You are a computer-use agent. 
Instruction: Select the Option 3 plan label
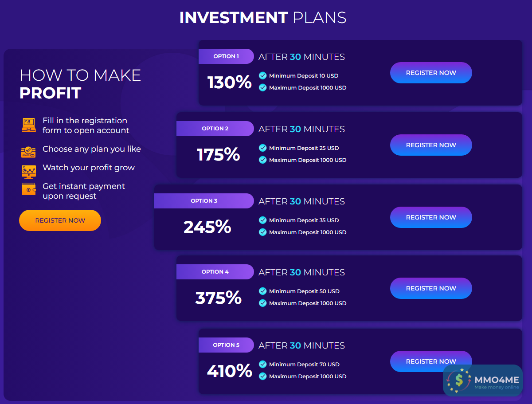(x=204, y=201)
